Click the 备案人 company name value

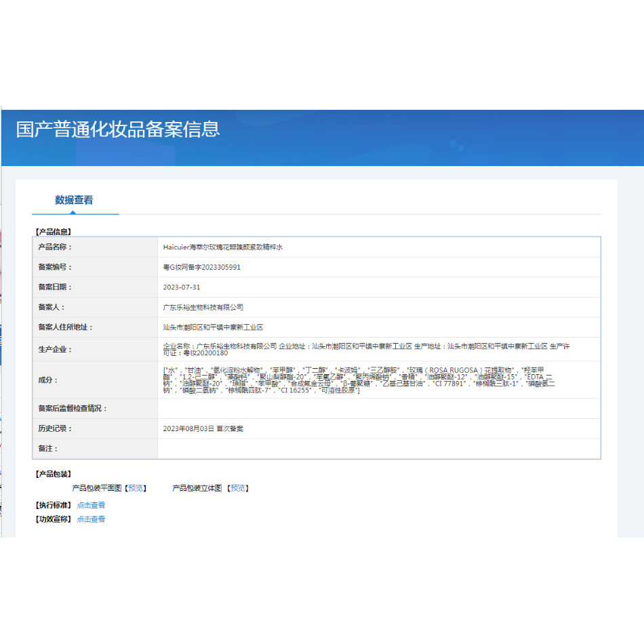tap(203, 307)
